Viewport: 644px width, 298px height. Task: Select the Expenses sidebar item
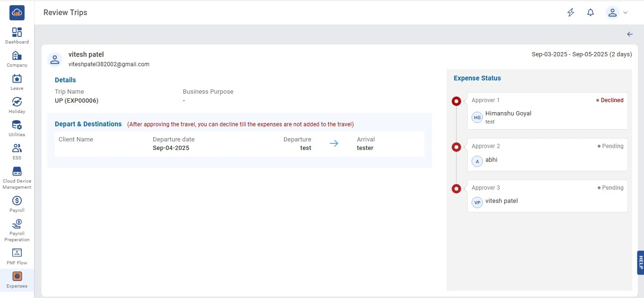coord(17,277)
